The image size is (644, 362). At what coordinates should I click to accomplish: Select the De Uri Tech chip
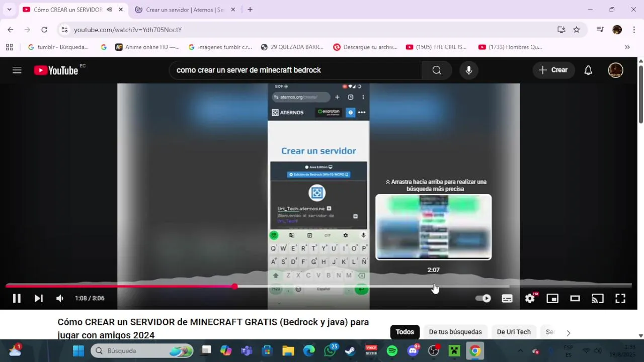click(514, 332)
